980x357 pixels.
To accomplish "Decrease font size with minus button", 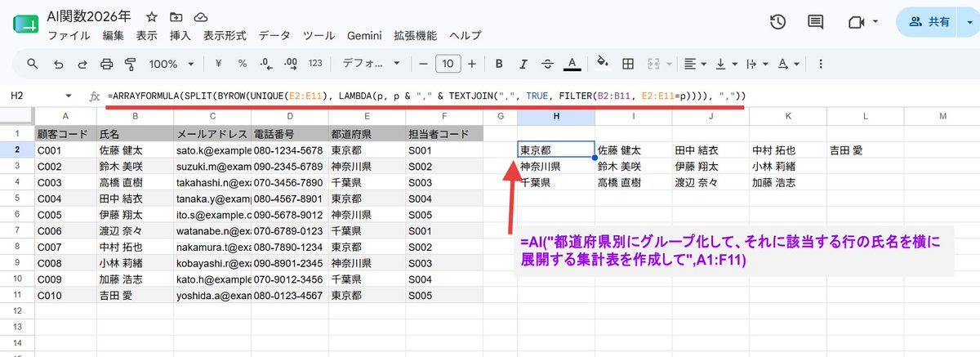I will click(x=423, y=64).
